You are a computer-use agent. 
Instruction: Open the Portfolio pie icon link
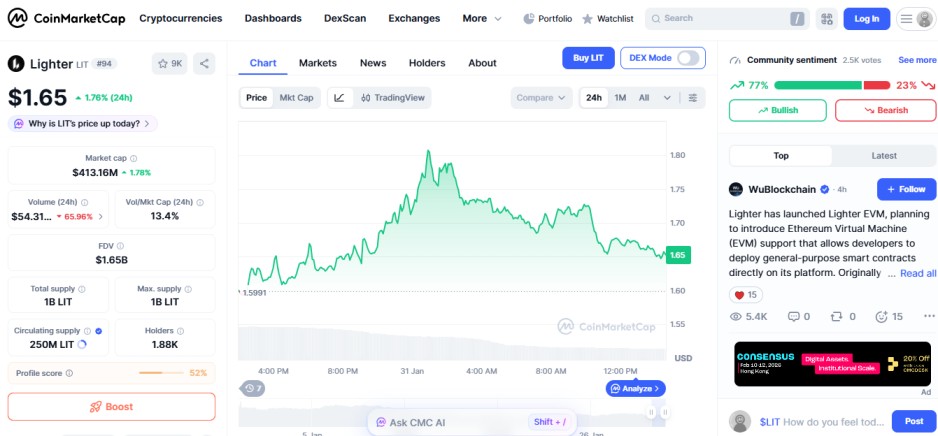(547, 19)
